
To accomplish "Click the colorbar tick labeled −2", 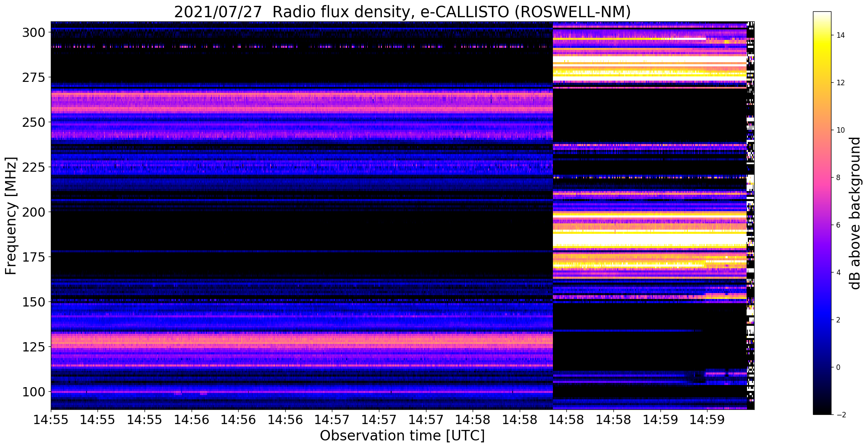I will tap(841, 415).
